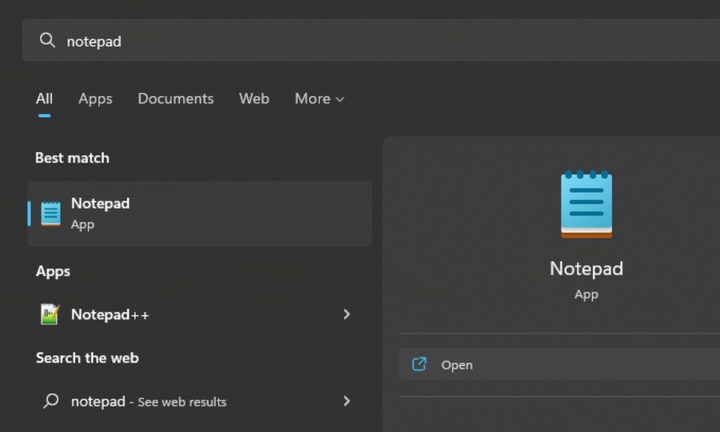
Task: Switch to the Documents filter tab
Action: (x=175, y=99)
